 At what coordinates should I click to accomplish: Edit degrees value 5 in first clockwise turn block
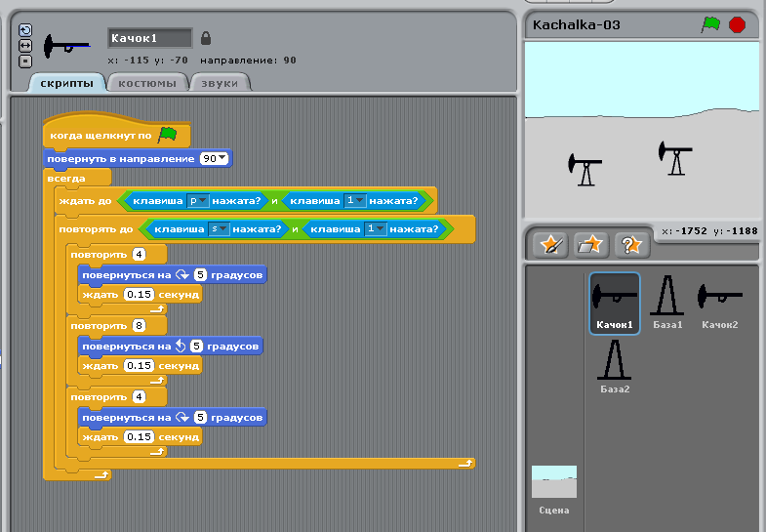200,275
